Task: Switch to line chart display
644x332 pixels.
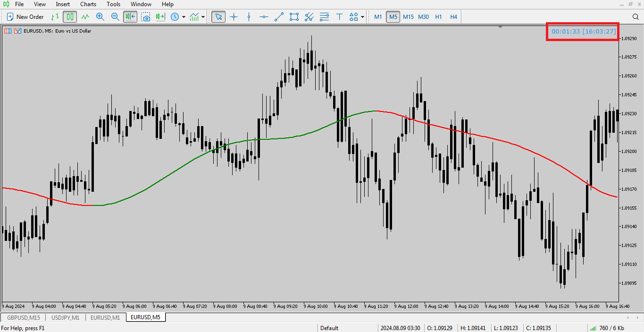Action: [85, 17]
